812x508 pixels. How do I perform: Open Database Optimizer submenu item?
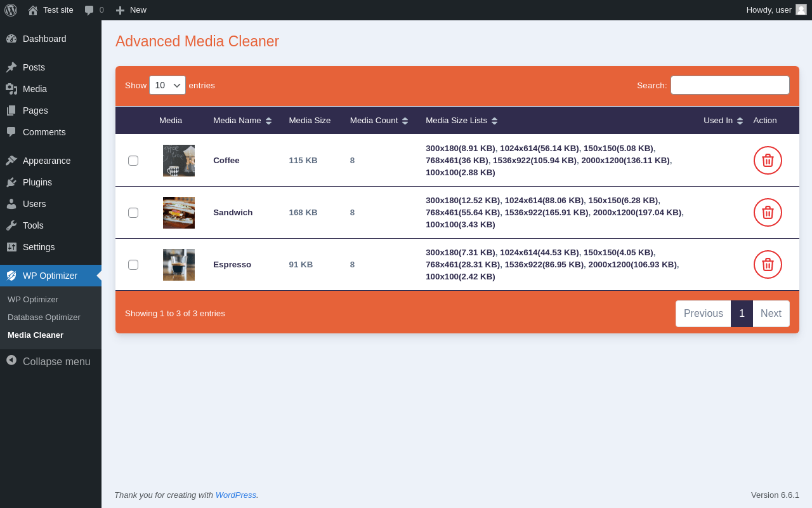[x=44, y=317]
